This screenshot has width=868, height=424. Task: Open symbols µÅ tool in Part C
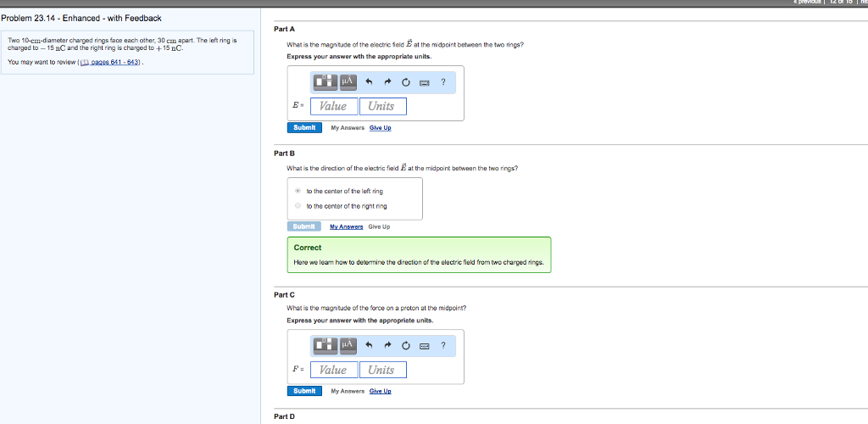348,345
